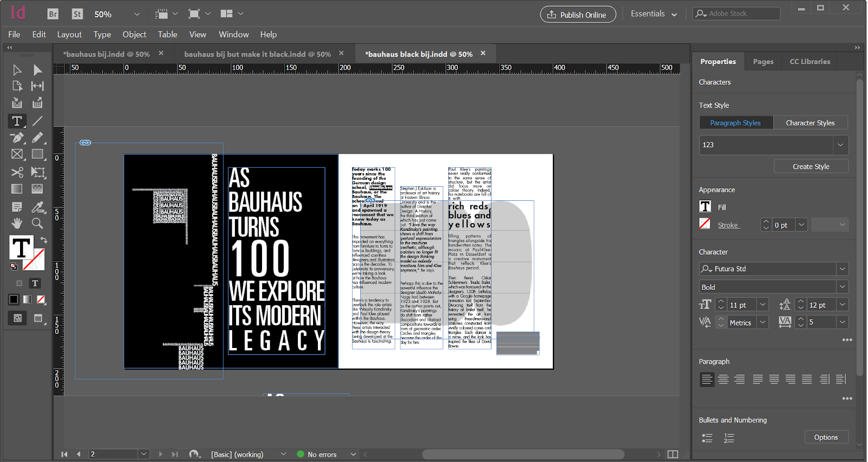Viewport: 868px width, 462px height.
Task: Expand the paragraph style 123 dropdown
Action: tap(840, 145)
